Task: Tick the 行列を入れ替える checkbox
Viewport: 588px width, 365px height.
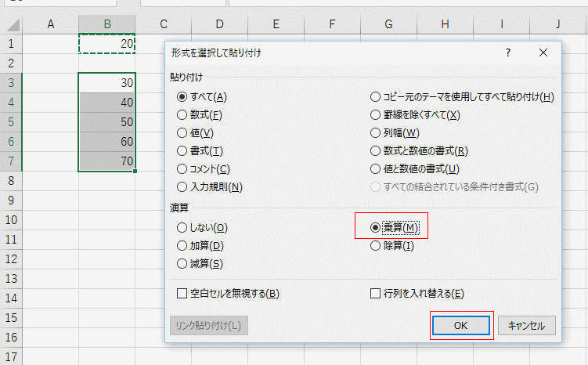Action: (376, 295)
